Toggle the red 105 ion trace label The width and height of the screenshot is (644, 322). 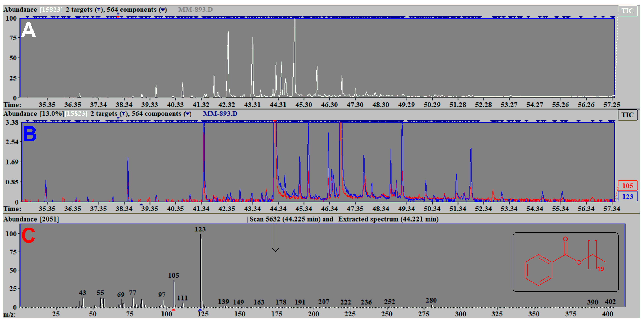tap(627, 186)
